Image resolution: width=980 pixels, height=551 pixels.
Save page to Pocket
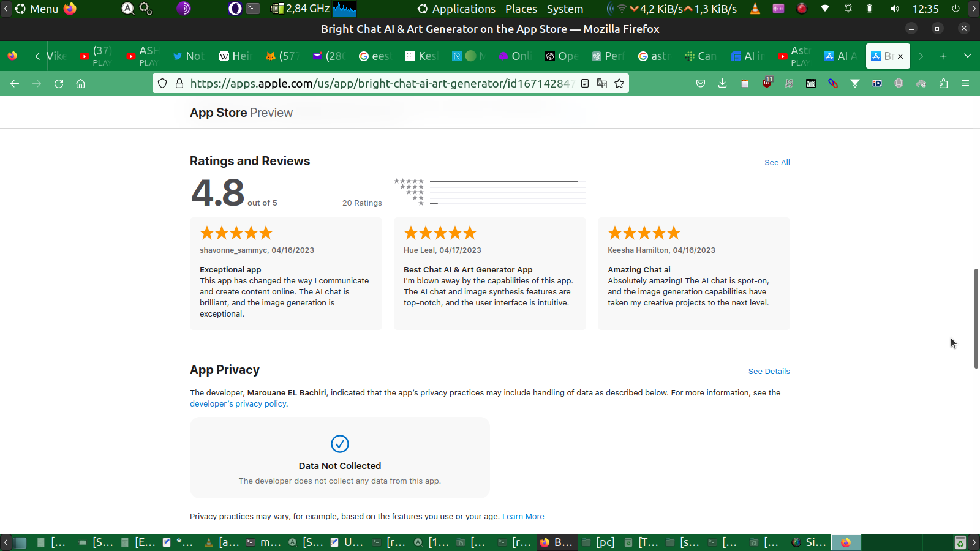pyautogui.click(x=701, y=84)
